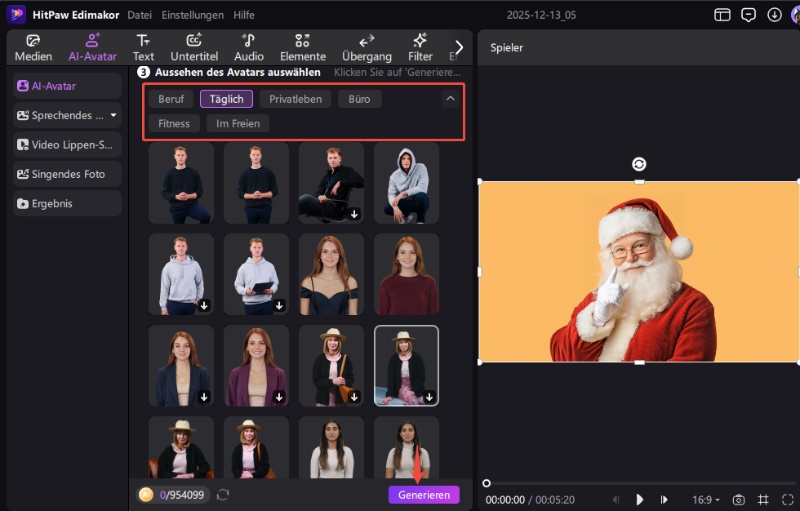Switch to the Audio panel
The height and width of the screenshot is (511, 800).
click(x=249, y=47)
